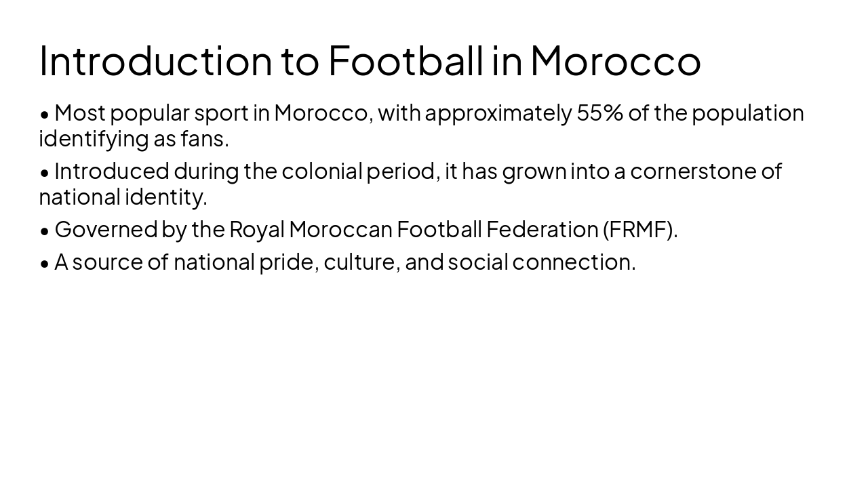Image resolution: width=868 pixels, height=488 pixels.
Task: Click the "identifying as fans." text line
Action: point(134,138)
